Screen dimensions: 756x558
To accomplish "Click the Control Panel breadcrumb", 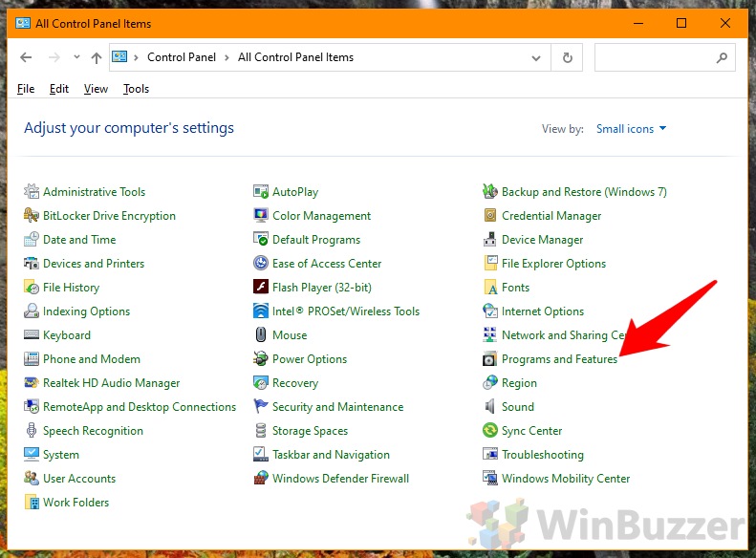I will [182, 57].
